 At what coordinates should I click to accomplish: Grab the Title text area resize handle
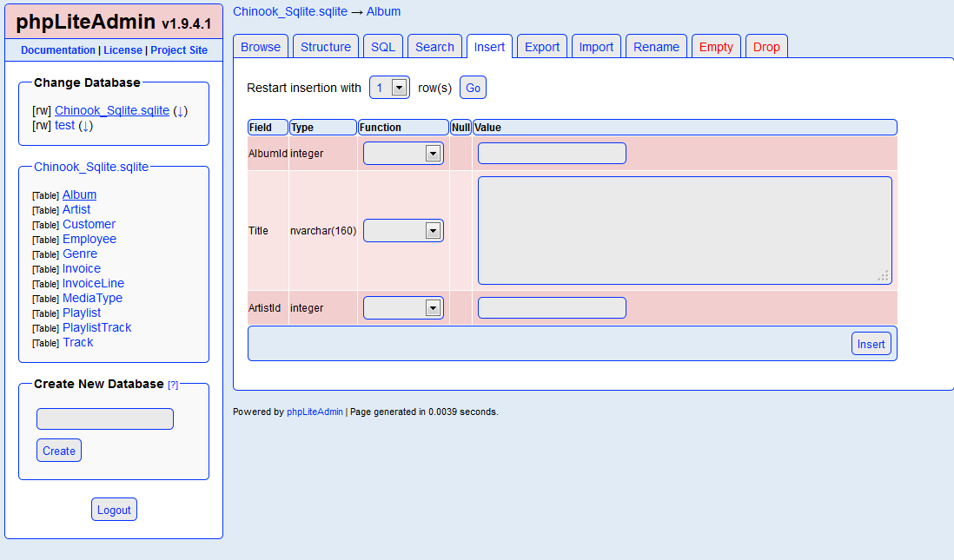click(884, 276)
